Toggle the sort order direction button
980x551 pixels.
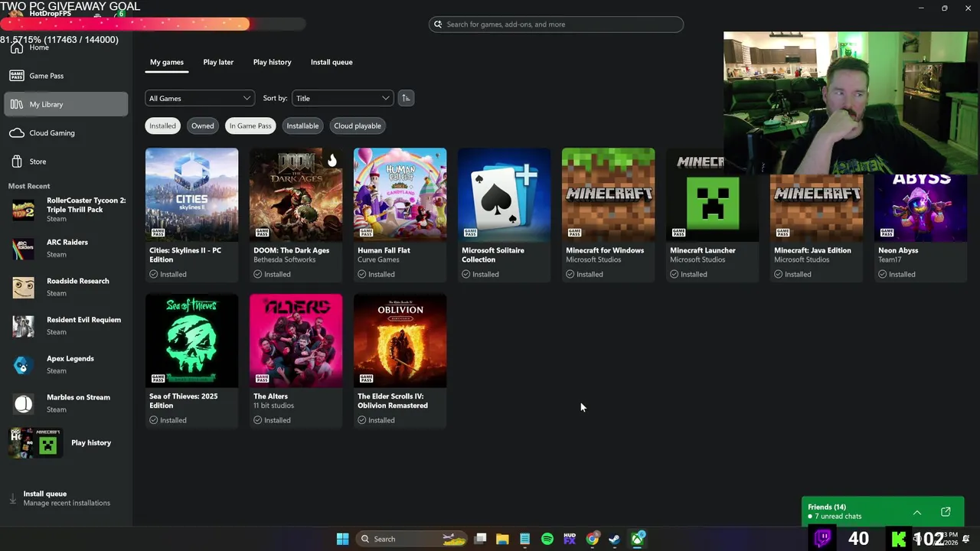[406, 98]
